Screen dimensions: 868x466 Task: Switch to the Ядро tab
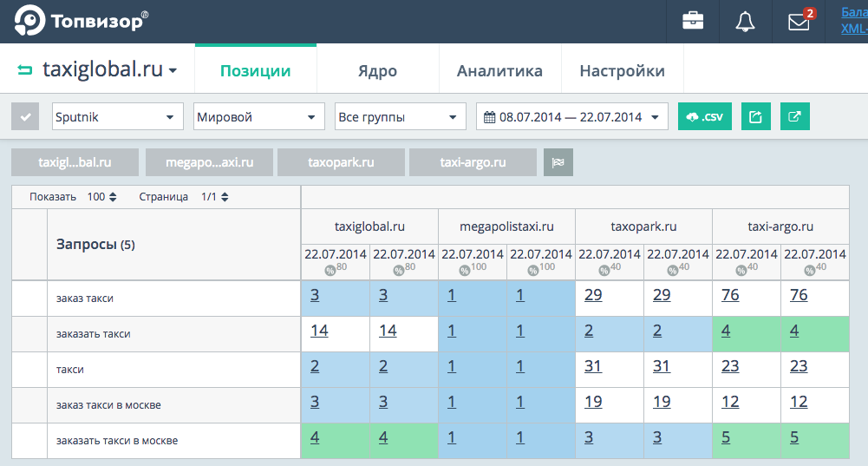coord(377,69)
